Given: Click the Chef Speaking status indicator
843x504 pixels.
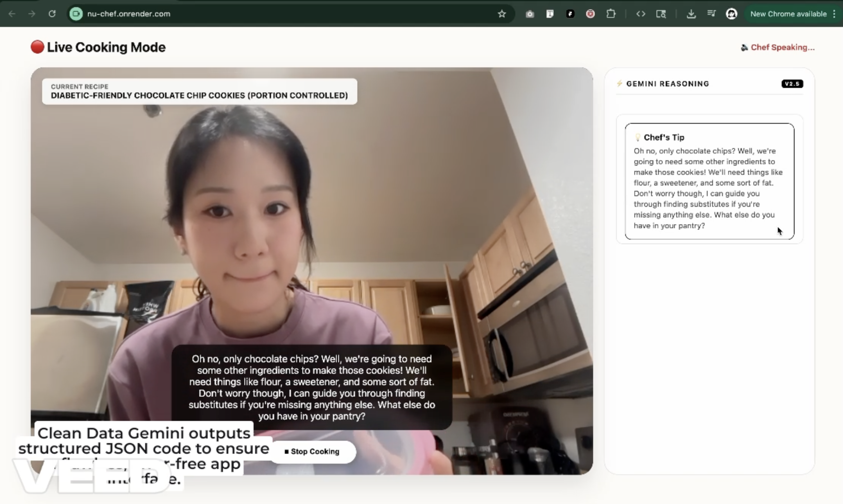Looking at the screenshot, I should click(x=778, y=48).
